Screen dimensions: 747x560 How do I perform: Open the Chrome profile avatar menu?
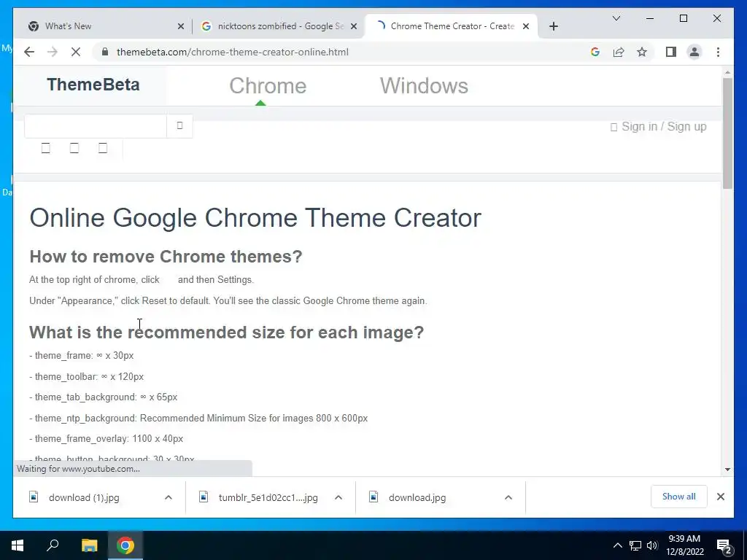694,52
